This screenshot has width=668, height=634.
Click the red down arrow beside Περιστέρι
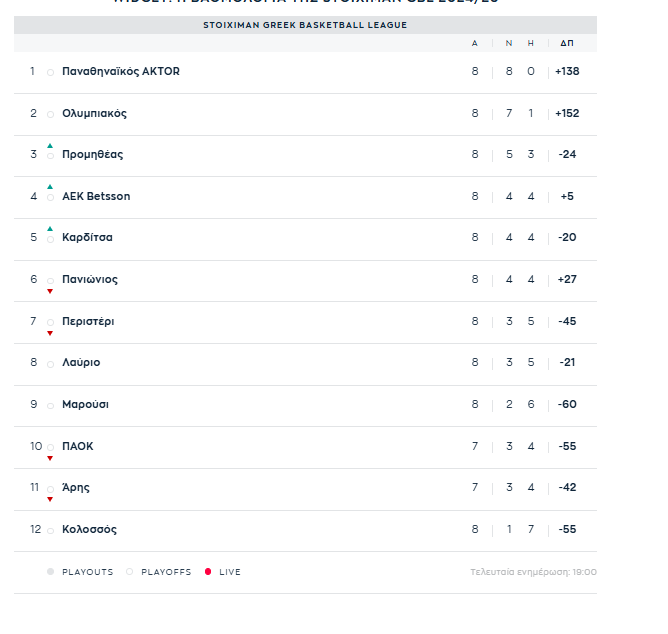(x=50, y=333)
